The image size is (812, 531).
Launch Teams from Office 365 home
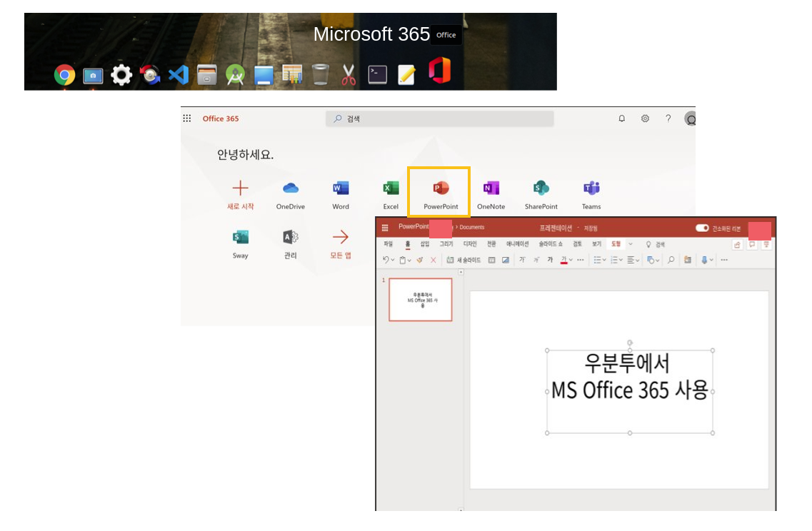pyautogui.click(x=591, y=194)
